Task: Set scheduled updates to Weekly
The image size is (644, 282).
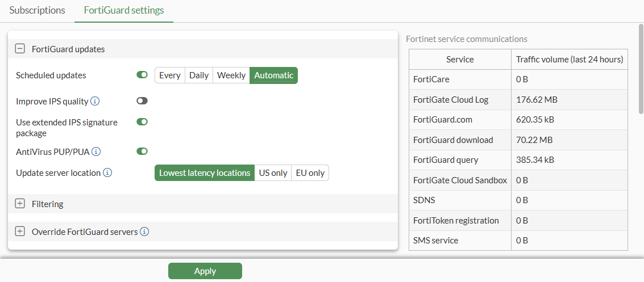Action: tap(231, 75)
